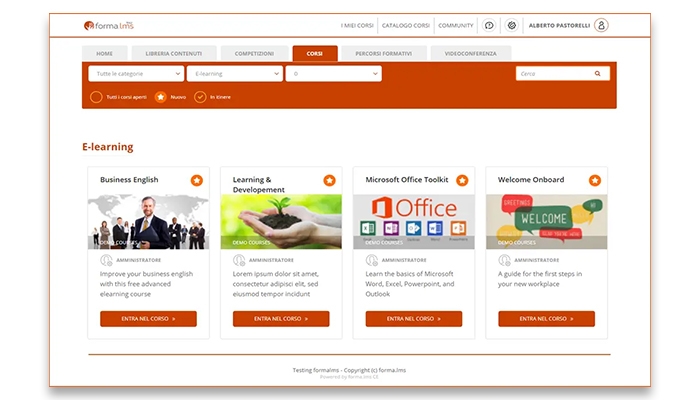
Task: Open the 'Tutte le categorie' dropdown
Action: pos(136,74)
